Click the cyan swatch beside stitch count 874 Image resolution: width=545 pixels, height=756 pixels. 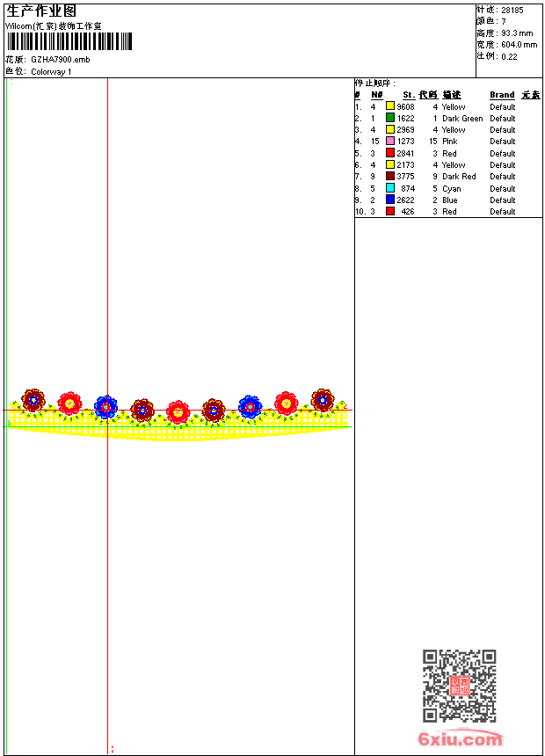390,188
